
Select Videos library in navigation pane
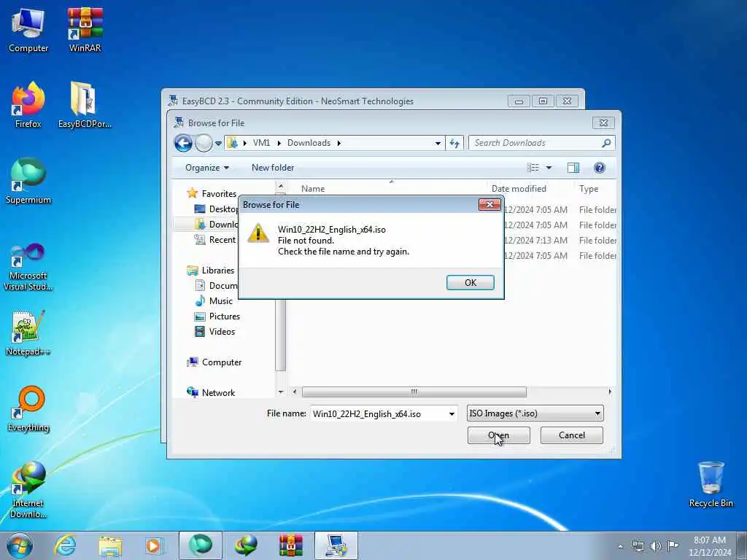215,332
